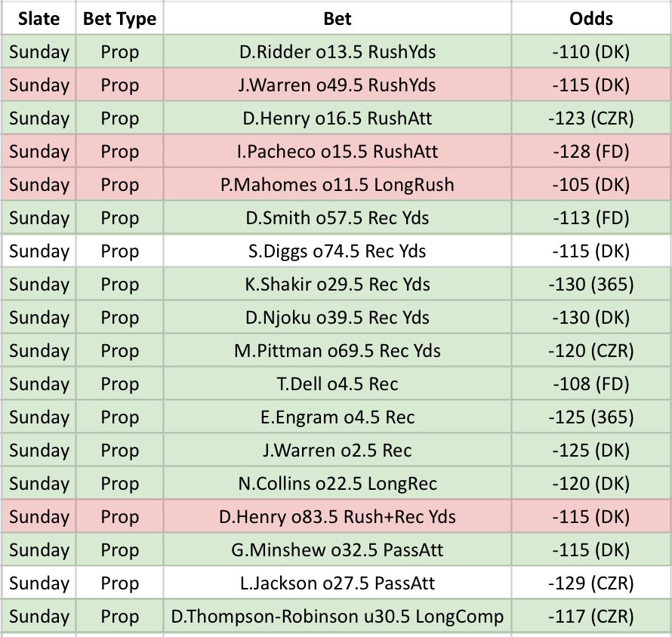Click the P.Mahomes o11.5 LongRush cell

[x=338, y=184]
